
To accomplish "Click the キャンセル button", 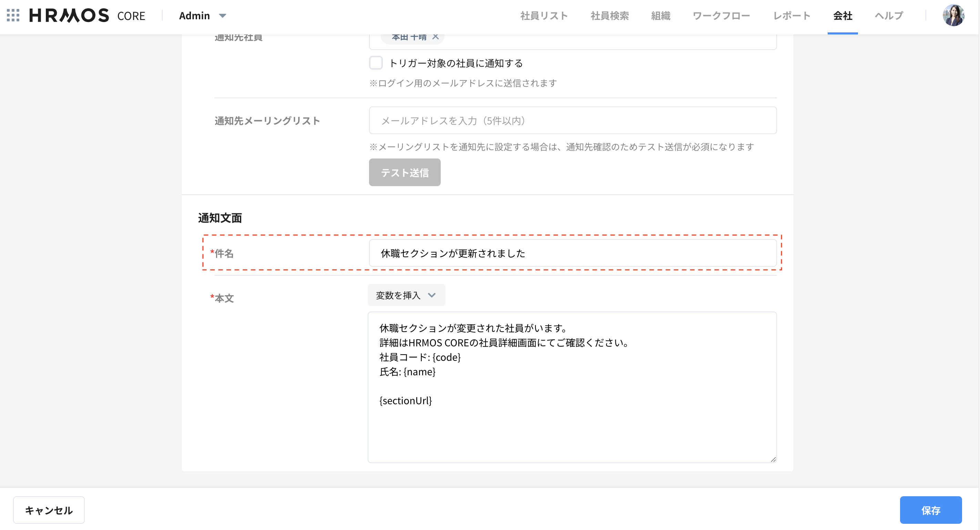I will (x=49, y=510).
